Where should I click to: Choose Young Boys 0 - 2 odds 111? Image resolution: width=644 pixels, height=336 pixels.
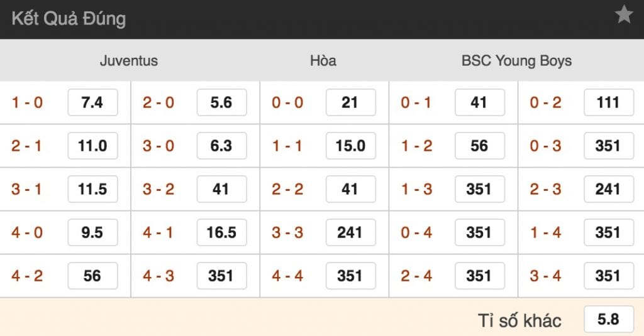(x=608, y=103)
